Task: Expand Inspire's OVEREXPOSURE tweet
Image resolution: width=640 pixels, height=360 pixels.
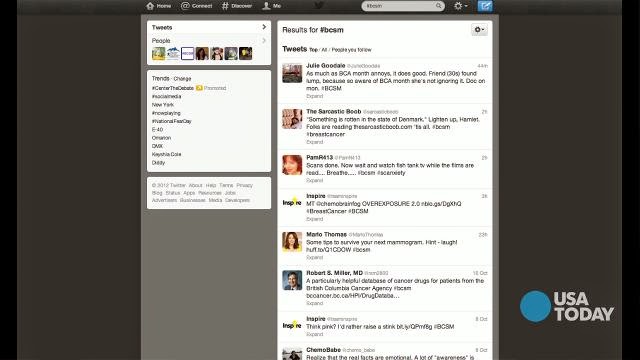Action: (x=314, y=219)
